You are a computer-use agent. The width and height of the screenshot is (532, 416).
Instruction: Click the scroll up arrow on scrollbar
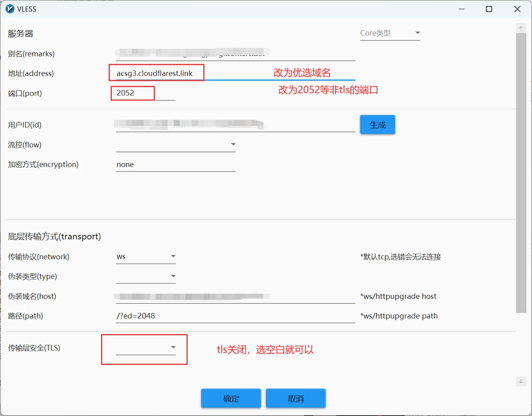click(x=521, y=28)
